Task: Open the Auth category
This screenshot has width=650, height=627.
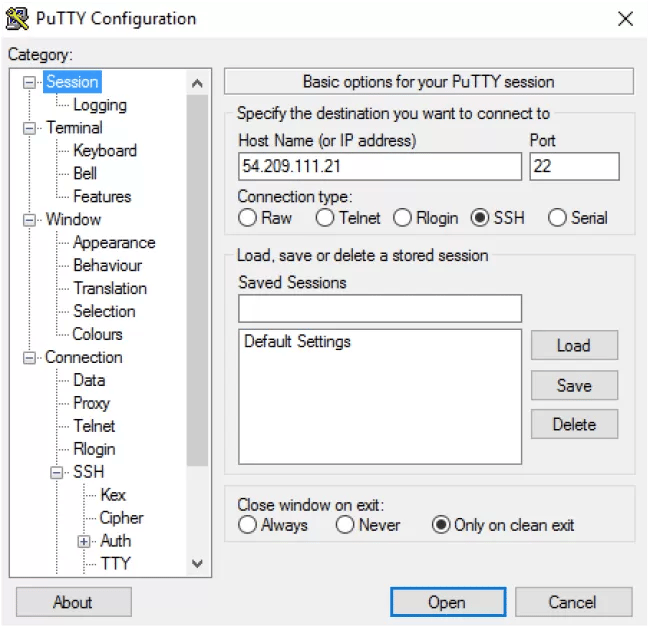Action: coord(116,541)
